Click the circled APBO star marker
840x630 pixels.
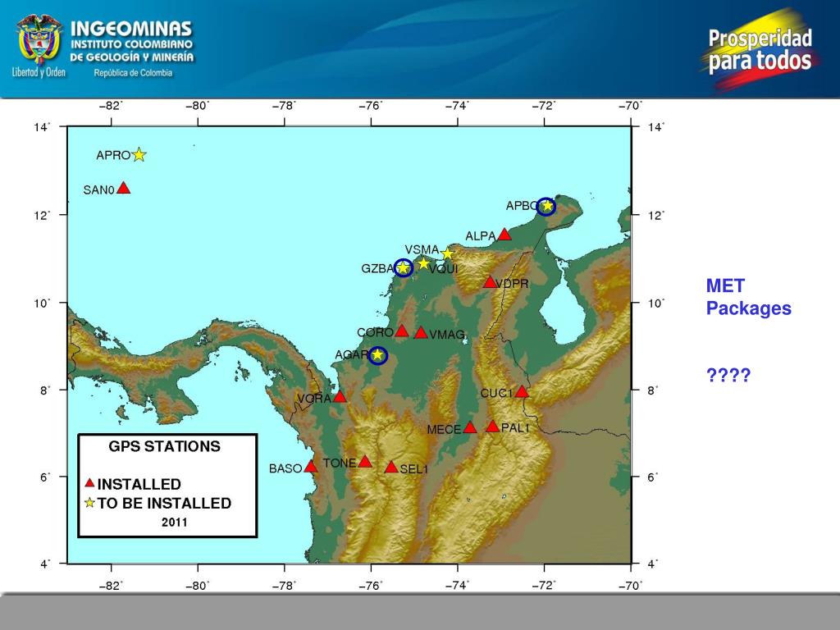pyautogui.click(x=546, y=206)
